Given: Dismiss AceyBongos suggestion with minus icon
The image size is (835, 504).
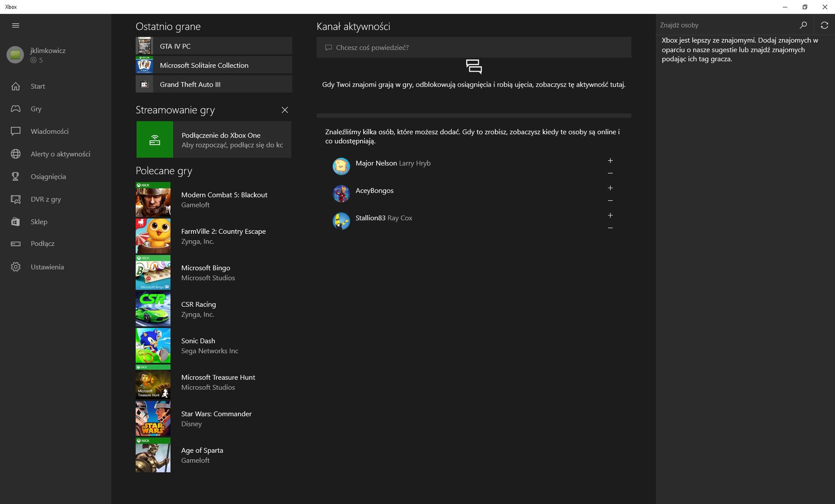Looking at the screenshot, I should click(610, 201).
